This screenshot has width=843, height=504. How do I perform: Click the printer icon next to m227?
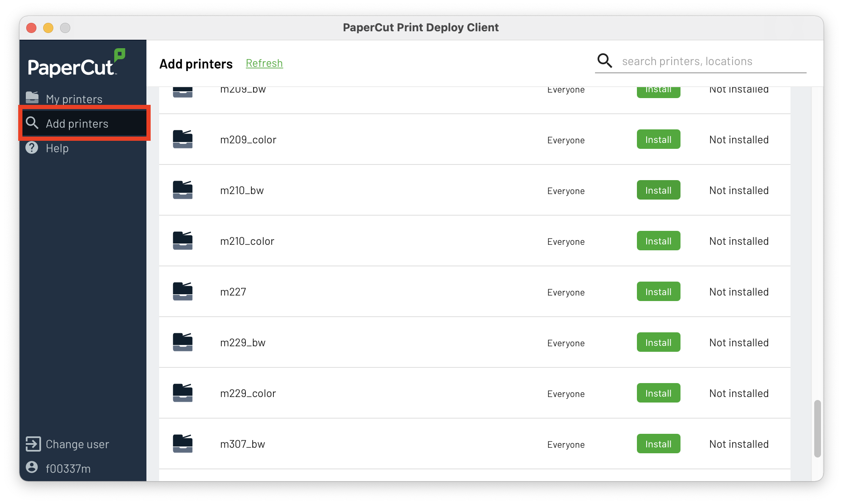pos(182,291)
